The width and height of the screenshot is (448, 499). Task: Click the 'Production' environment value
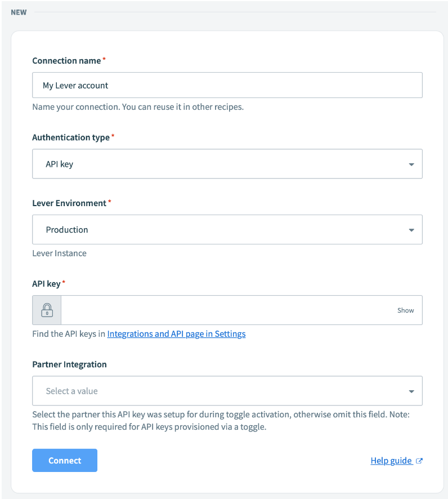pos(67,230)
